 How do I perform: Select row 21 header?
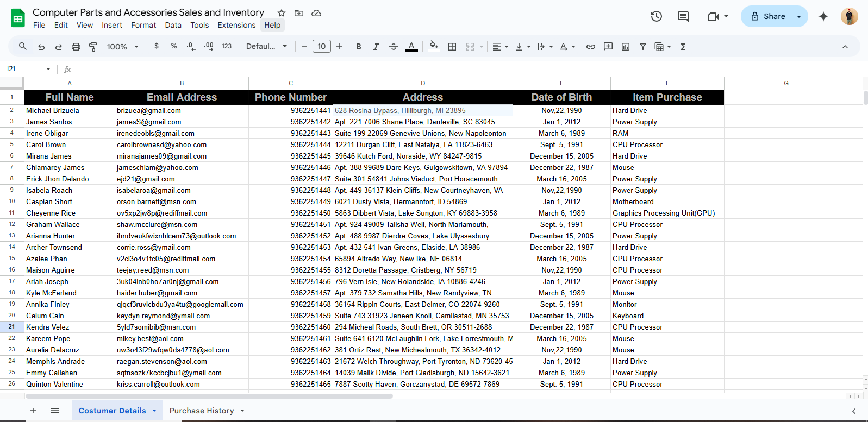point(11,327)
